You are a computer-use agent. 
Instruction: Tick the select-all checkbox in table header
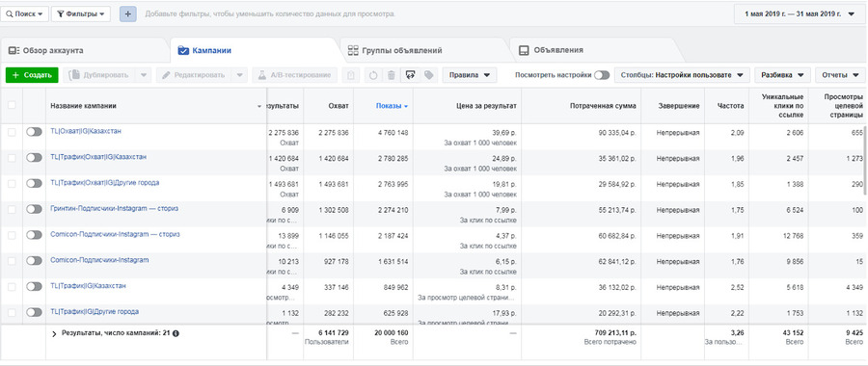coord(12,105)
